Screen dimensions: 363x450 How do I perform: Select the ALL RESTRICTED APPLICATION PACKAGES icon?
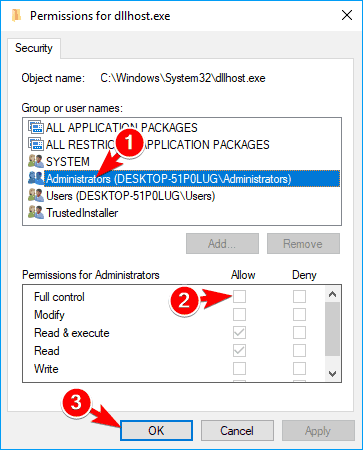36,144
